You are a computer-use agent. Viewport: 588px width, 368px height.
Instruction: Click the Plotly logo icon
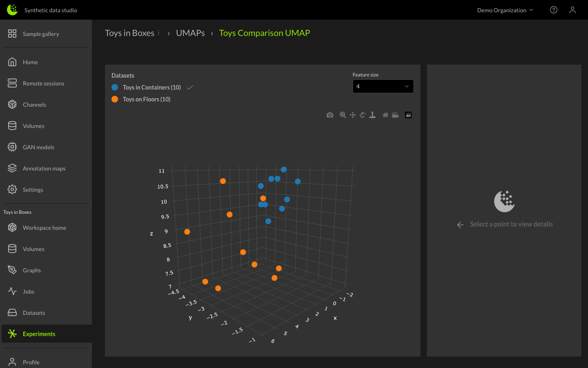[x=408, y=115]
